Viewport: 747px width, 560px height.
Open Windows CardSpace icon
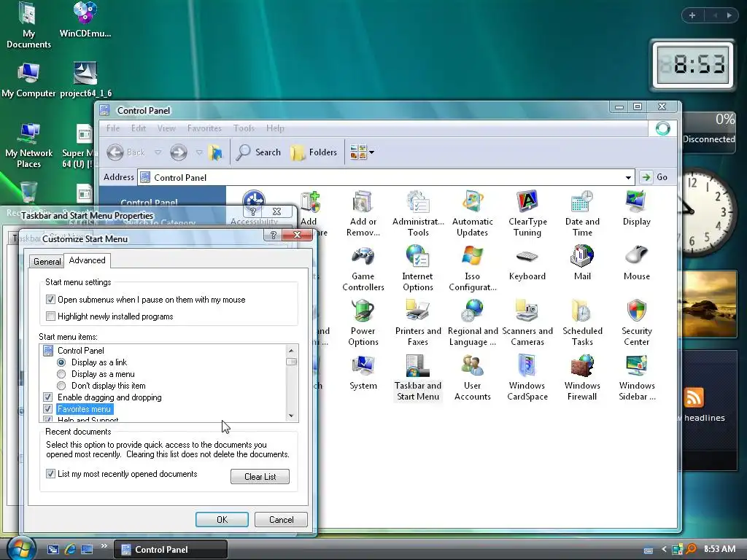coord(527,378)
